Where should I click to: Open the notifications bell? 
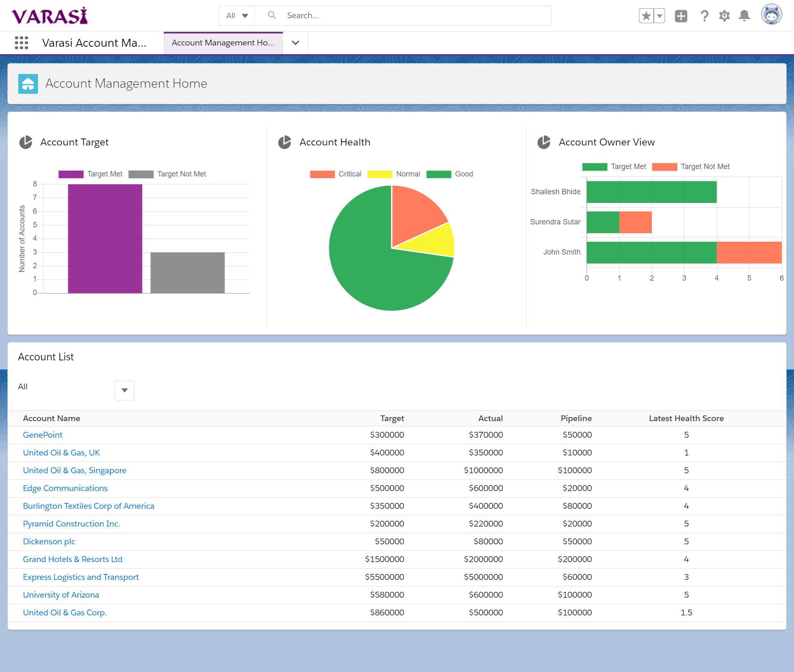pos(744,16)
